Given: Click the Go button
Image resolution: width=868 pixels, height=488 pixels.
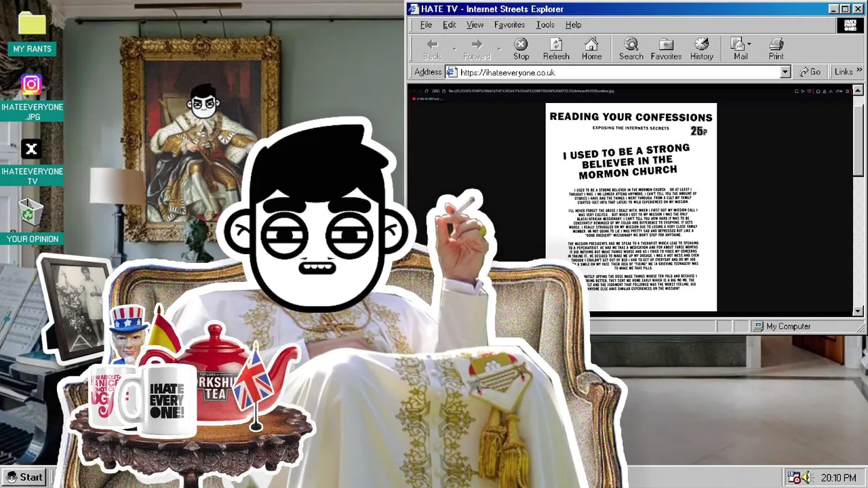Looking at the screenshot, I should (x=810, y=72).
